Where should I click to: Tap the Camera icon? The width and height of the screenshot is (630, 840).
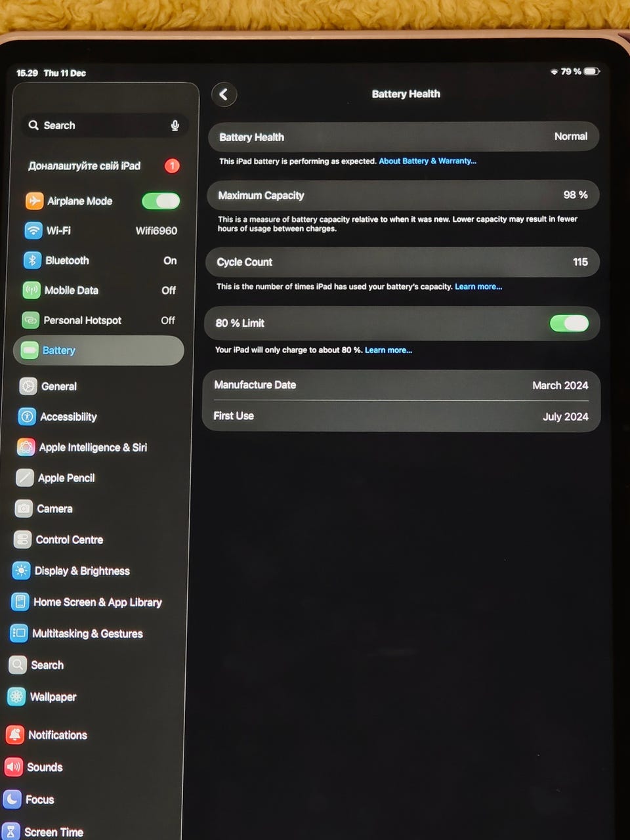click(x=24, y=508)
